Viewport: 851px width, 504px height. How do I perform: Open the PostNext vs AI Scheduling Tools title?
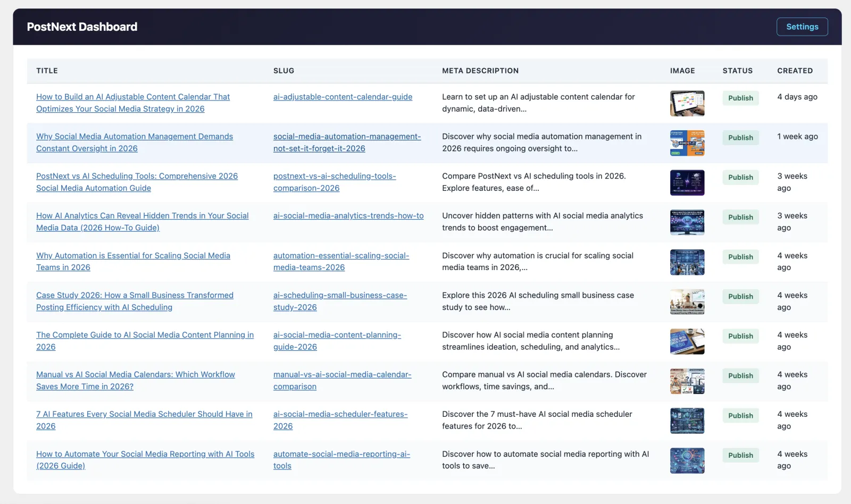[x=137, y=182]
